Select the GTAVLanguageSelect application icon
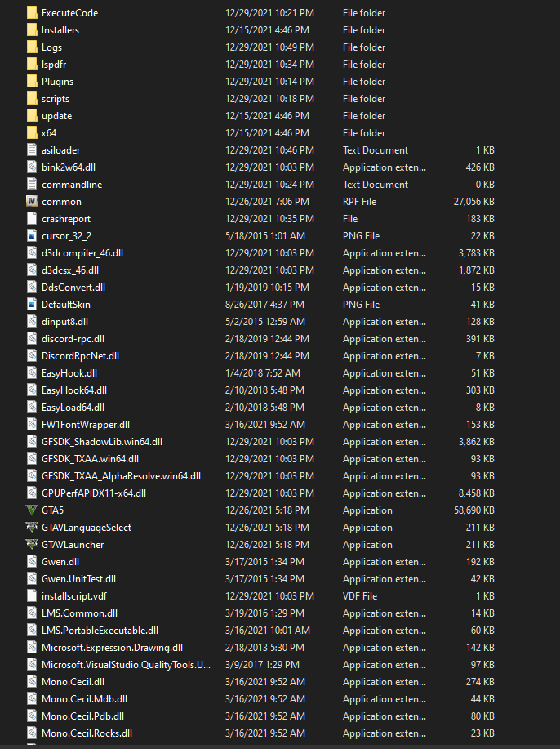The height and width of the screenshot is (749, 560). point(32,528)
